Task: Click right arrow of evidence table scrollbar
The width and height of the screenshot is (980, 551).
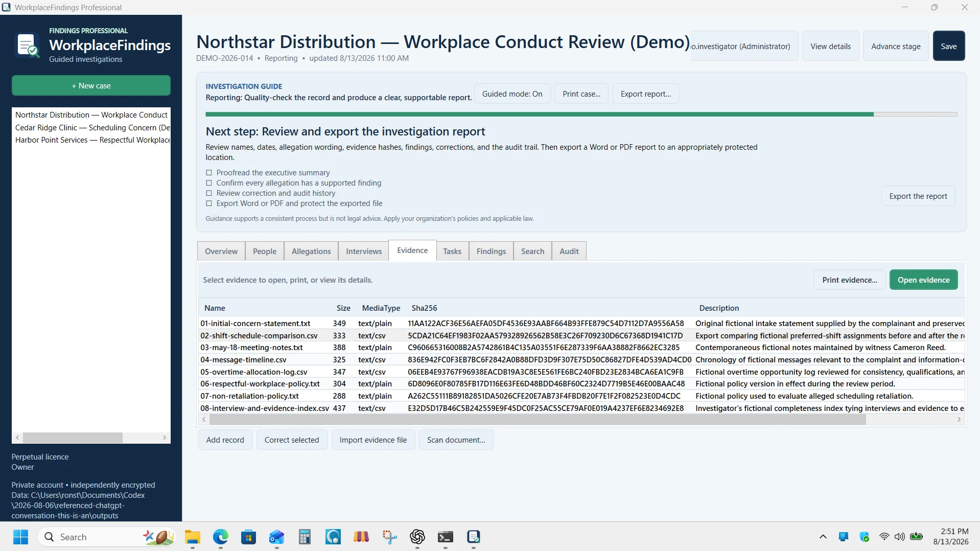Action: [959, 420]
